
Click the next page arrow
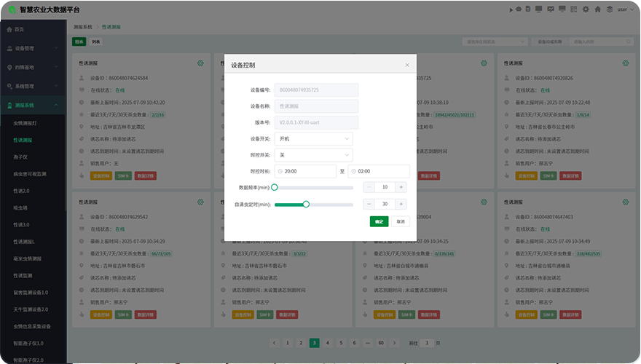pos(395,343)
